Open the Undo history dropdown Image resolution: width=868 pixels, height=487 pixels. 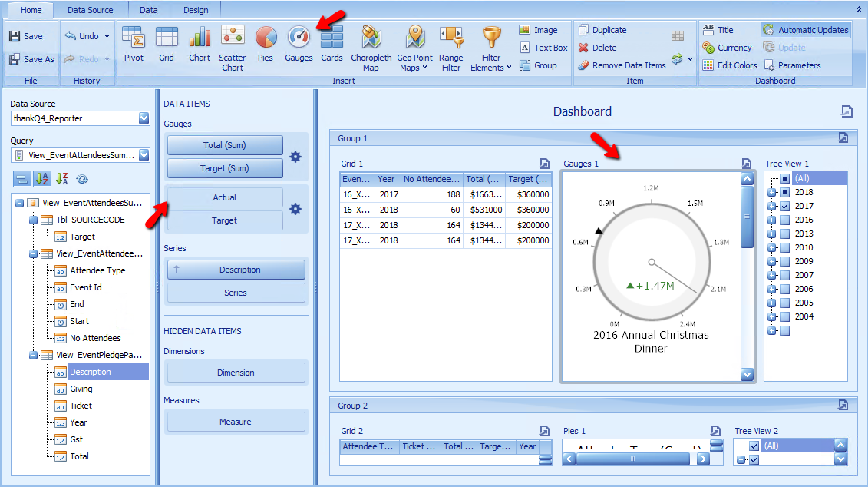pos(107,36)
